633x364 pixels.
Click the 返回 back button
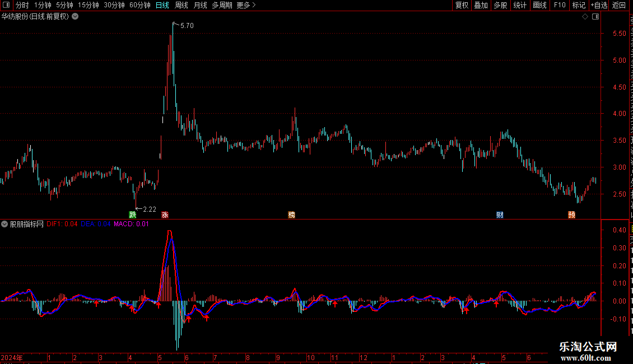pos(619,5)
